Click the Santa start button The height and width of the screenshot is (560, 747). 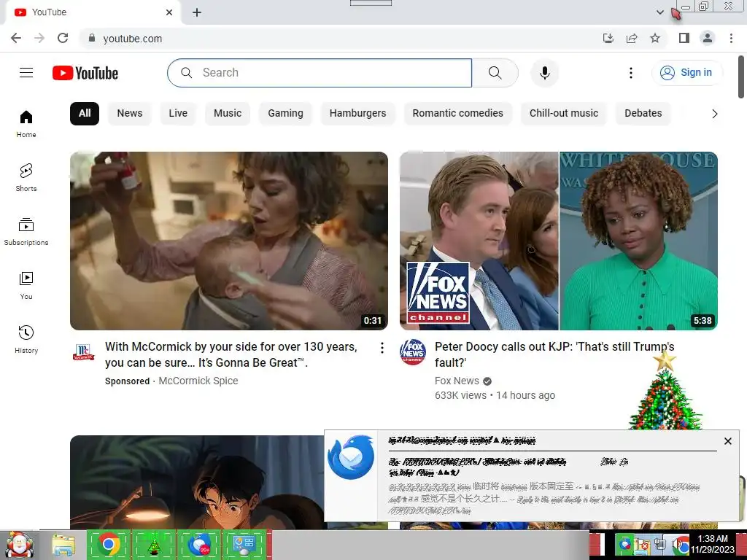point(19,545)
